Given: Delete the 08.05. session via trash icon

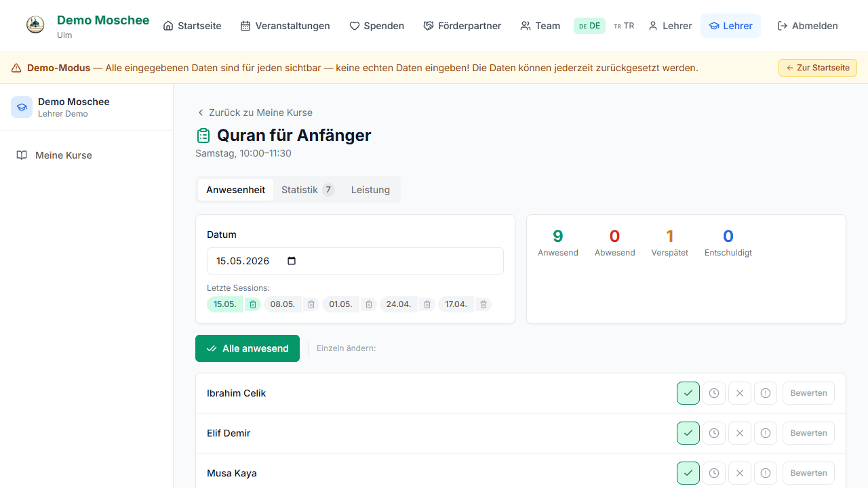Looking at the screenshot, I should click(x=311, y=304).
